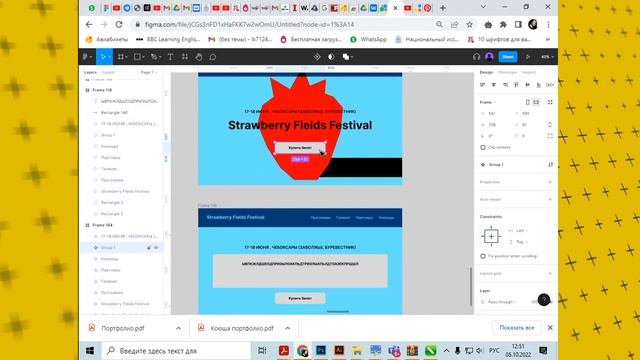Add a property with Properties plus
The image size is (640, 360).
(x=550, y=182)
